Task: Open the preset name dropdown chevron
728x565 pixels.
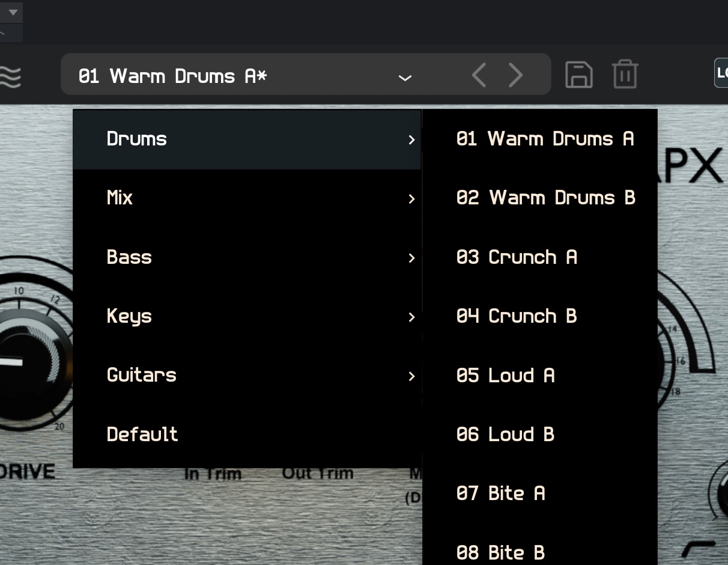Action: pos(405,78)
